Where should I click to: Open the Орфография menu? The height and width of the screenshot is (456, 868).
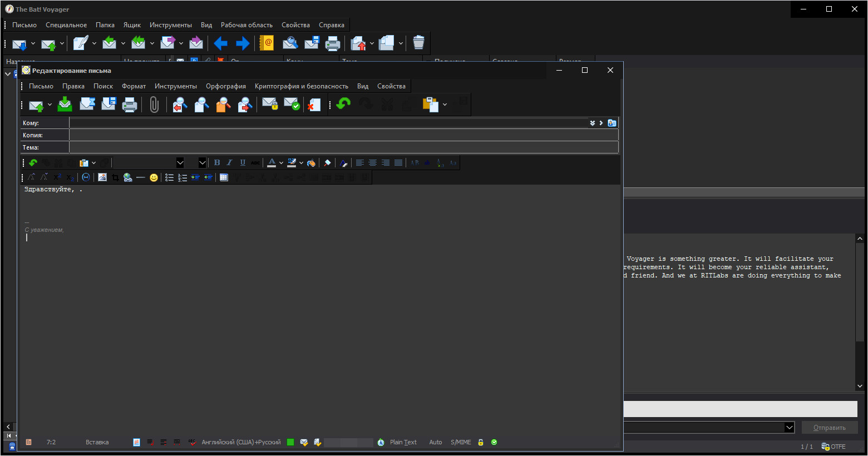tap(225, 86)
